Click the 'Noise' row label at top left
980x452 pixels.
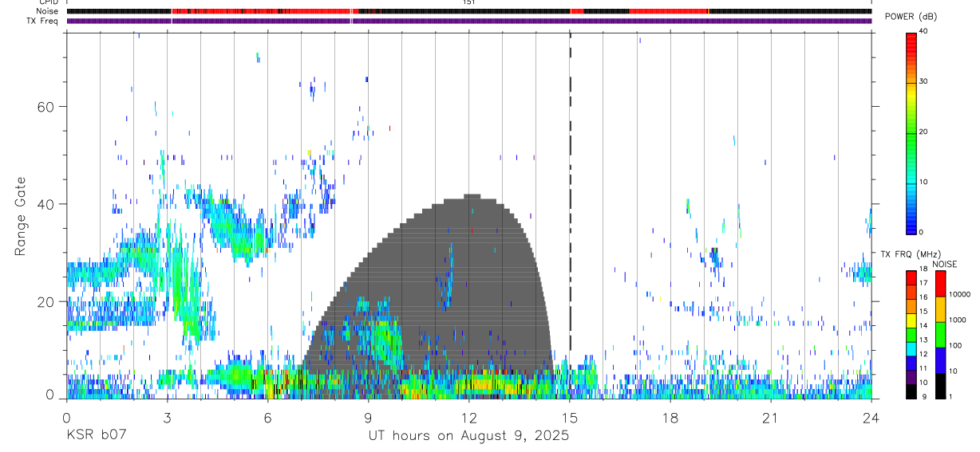click(x=48, y=11)
